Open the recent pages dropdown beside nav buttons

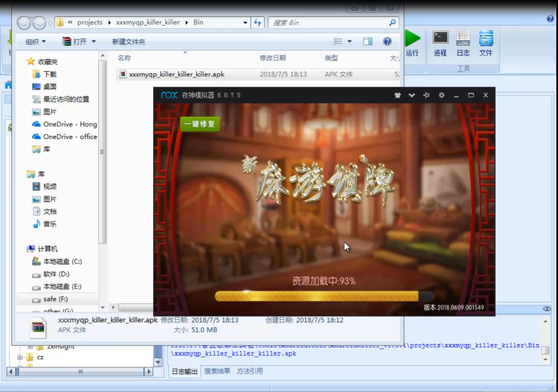coord(50,23)
